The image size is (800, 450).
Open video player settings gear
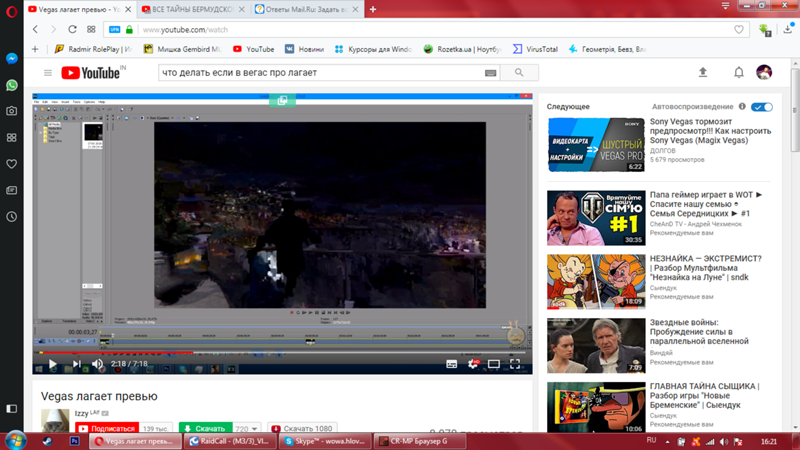coord(473,364)
